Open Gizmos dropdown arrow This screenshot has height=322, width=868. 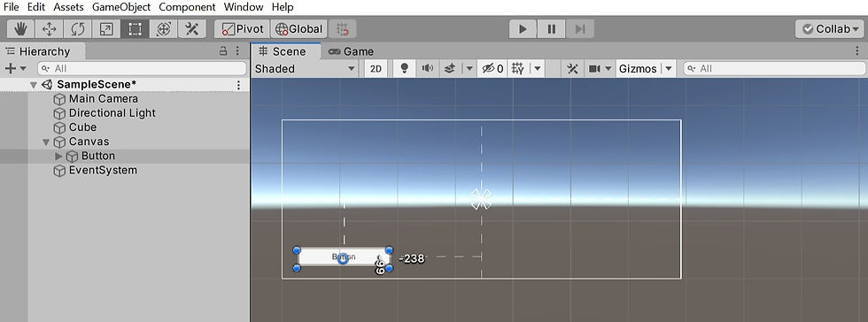tap(668, 69)
